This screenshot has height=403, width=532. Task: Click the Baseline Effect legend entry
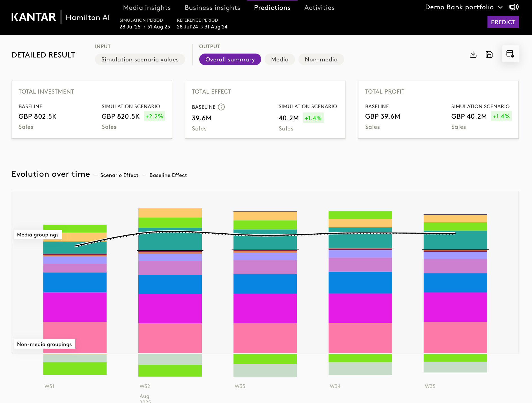[x=165, y=175]
